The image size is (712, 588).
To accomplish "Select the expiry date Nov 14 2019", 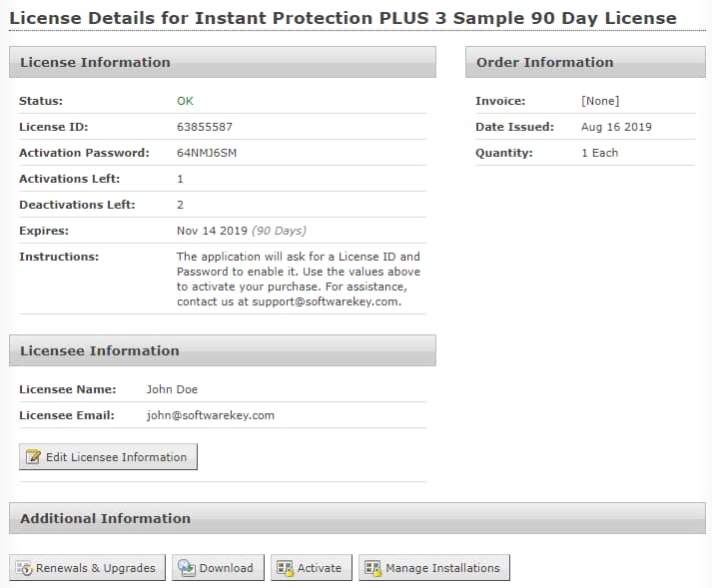I will pyautogui.click(x=212, y=231).
